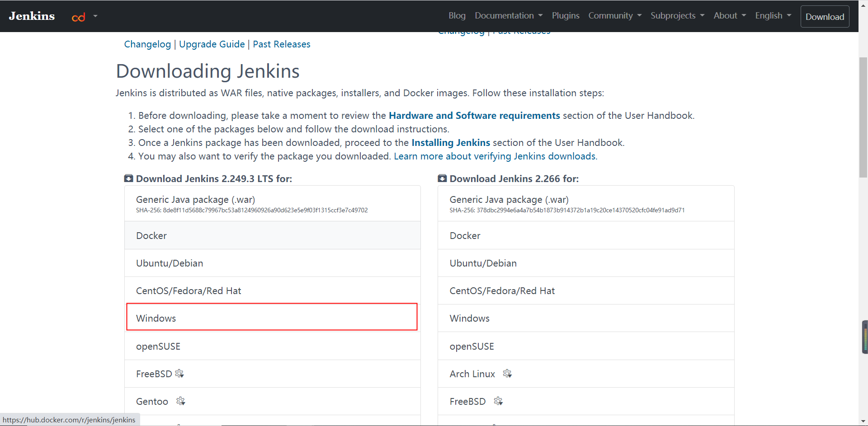Click the gear icon beside Arch Linux
868x426 pixels.
(x=507, y=374)
